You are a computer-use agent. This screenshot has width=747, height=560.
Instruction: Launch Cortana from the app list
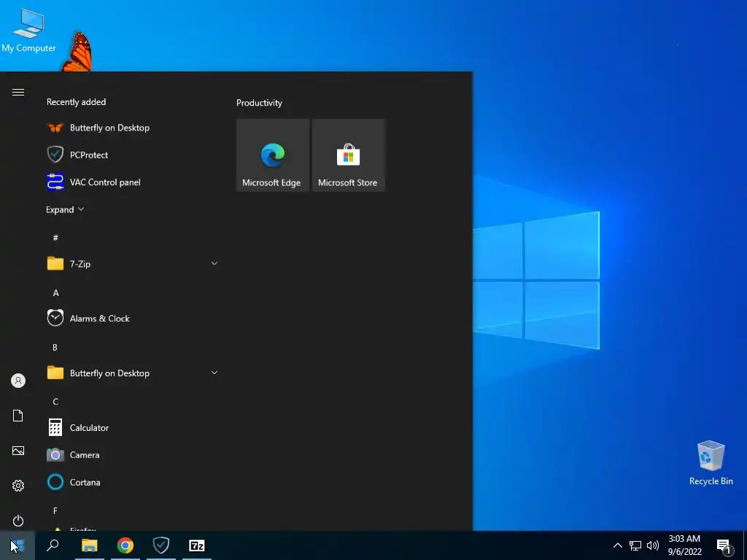coord(132,482)
